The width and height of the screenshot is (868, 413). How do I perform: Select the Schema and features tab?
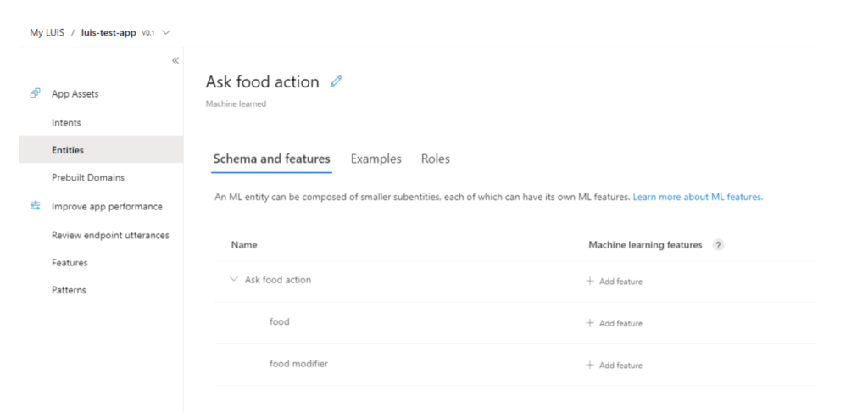[271, 159]
